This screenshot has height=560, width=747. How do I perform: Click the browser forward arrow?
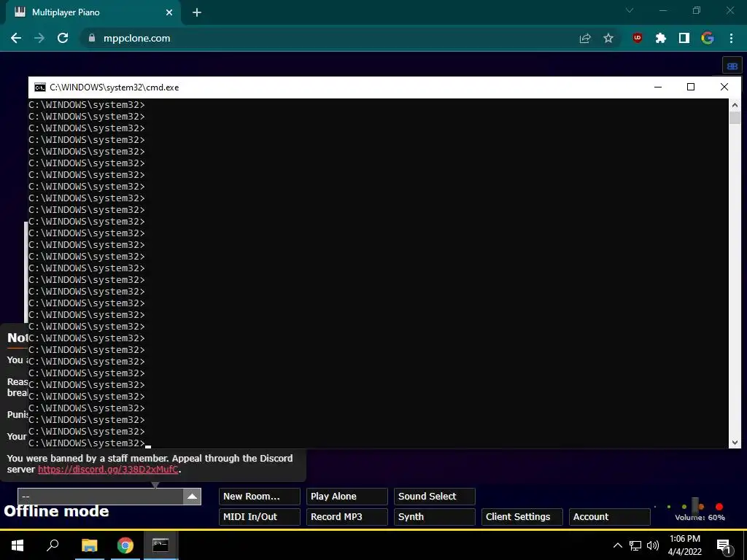(x=39, y=38)
